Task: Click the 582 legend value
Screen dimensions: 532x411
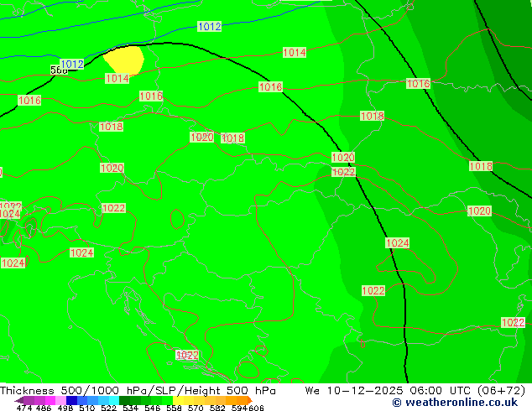Action: [x=217, y=408]
